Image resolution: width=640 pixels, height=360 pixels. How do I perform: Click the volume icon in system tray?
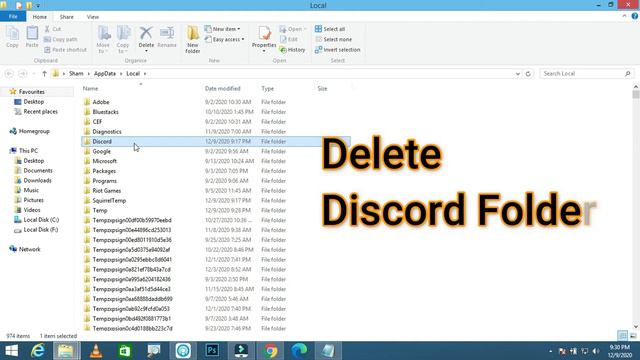pyautogui.click(x=596, y=351)
